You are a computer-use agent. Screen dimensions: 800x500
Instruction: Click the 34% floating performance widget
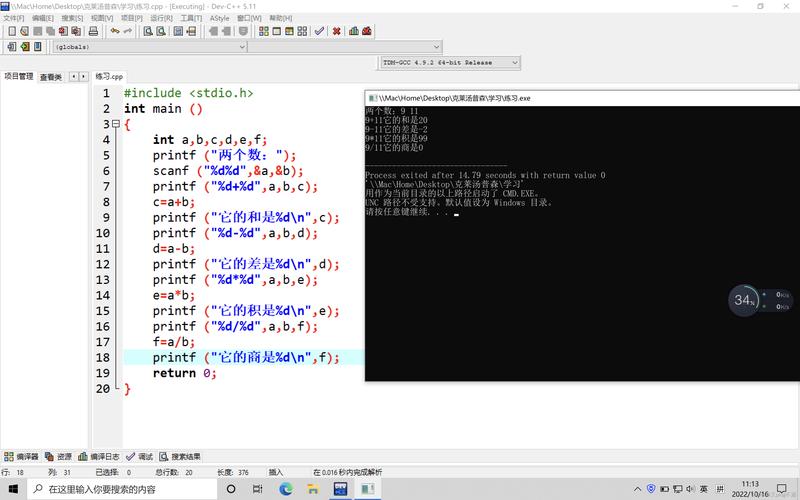[743, 300]
